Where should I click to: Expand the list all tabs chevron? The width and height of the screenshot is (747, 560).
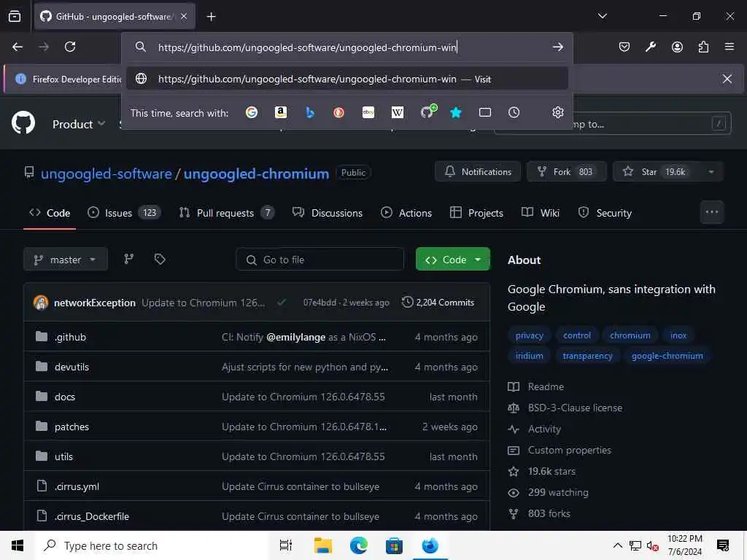[602, 16]
